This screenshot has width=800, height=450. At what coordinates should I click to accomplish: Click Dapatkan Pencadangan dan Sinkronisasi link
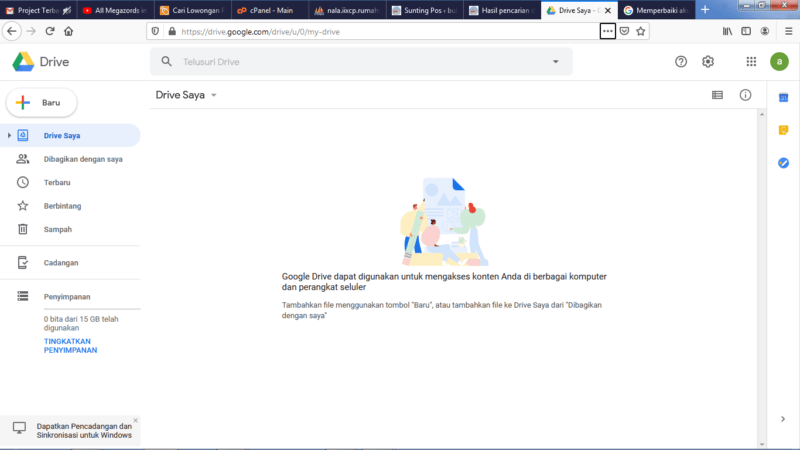click(84, 431)
